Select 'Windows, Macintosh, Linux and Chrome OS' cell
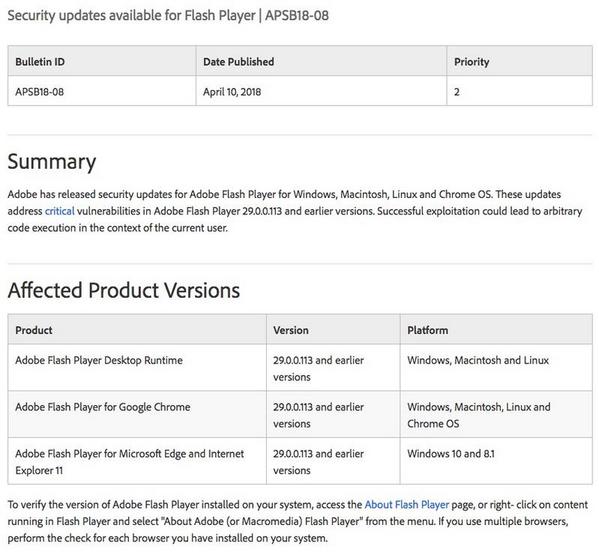 pyautogui.click(x=496, y=414)
